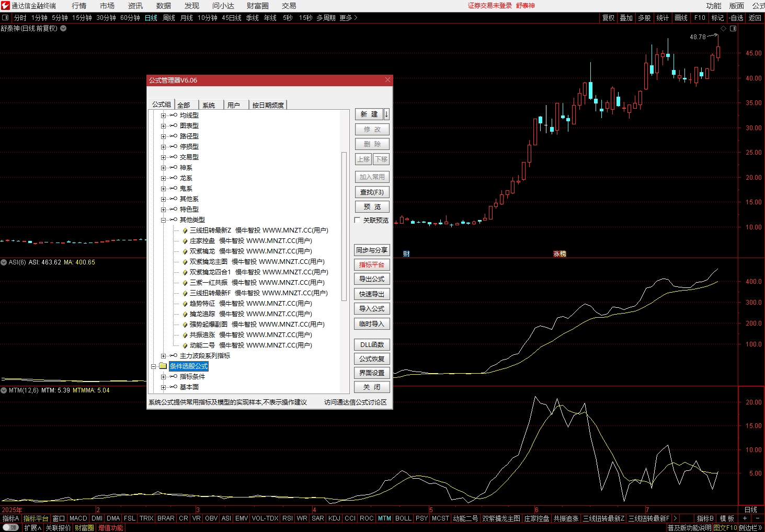Click the Tongdaxin app logo icon
This screenshot has height=532, width=765.
click(x=5, y=6)
